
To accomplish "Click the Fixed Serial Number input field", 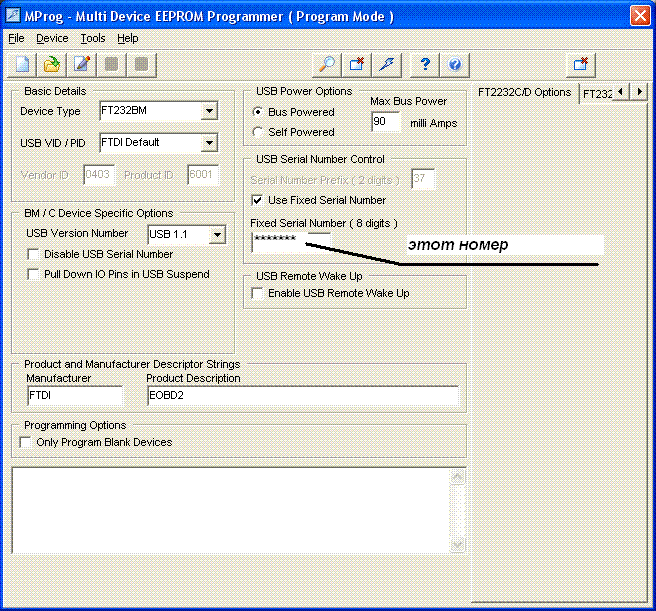I will [291, 243].
